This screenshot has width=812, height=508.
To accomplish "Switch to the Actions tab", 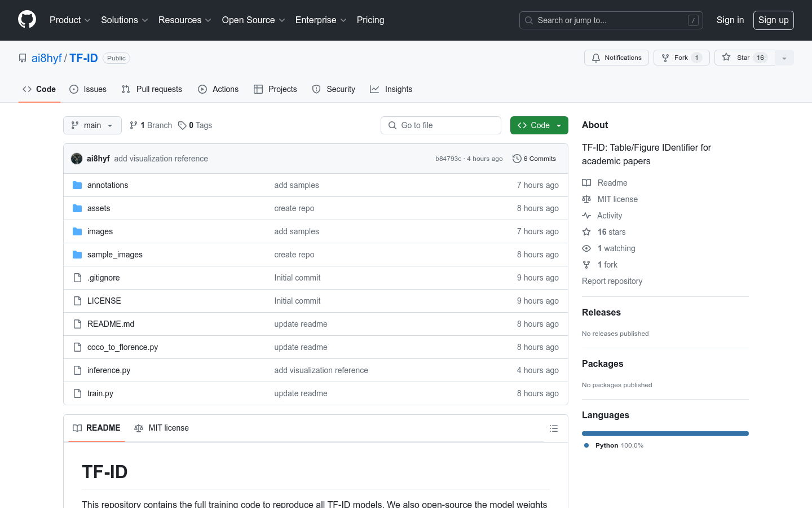I will [x=218, y=89].
